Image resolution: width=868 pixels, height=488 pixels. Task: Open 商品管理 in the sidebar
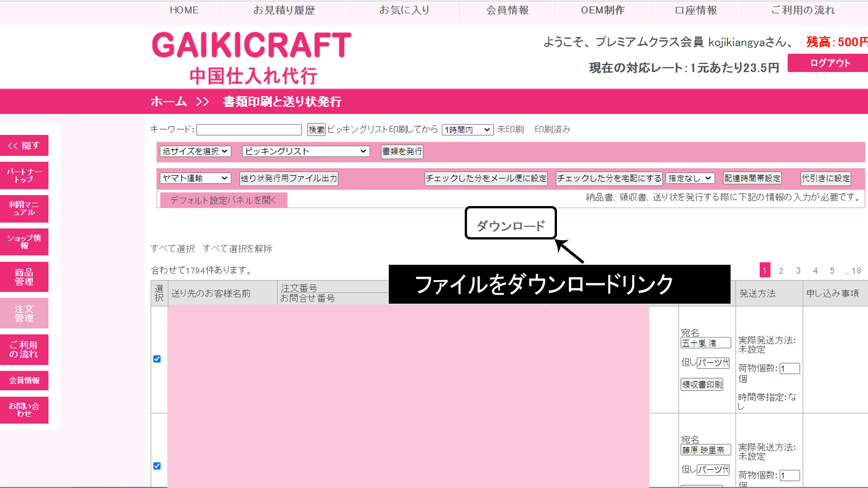(x=24, y=277)
